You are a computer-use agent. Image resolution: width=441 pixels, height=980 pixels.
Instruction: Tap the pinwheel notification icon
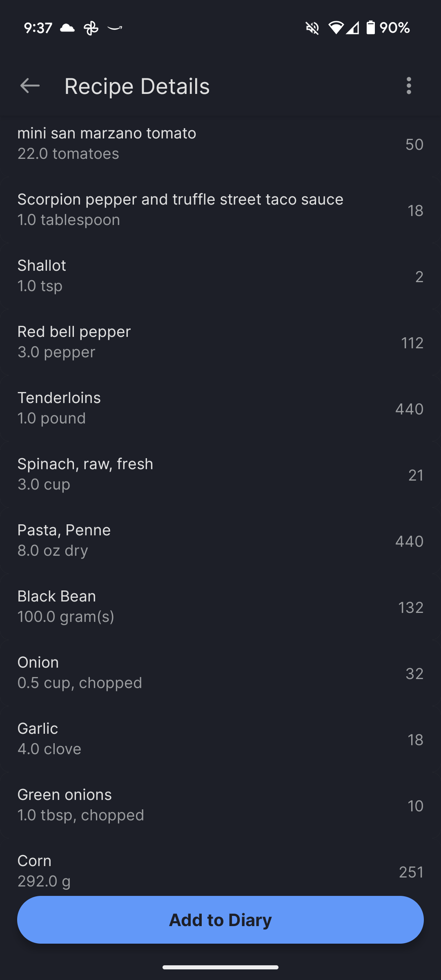91,28
